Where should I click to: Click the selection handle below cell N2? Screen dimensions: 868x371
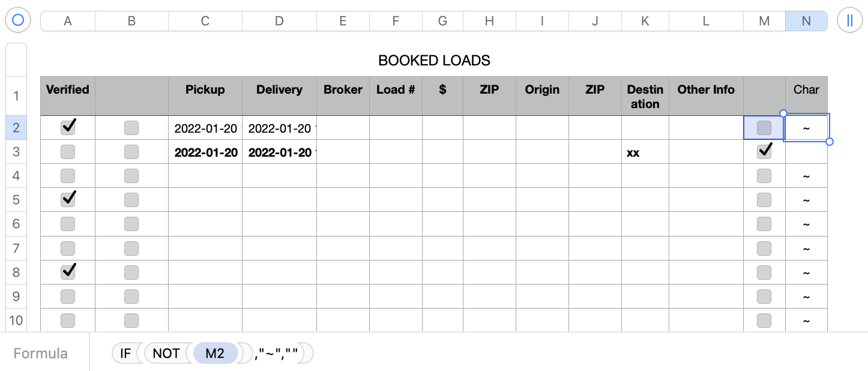(x=830, y=142)
